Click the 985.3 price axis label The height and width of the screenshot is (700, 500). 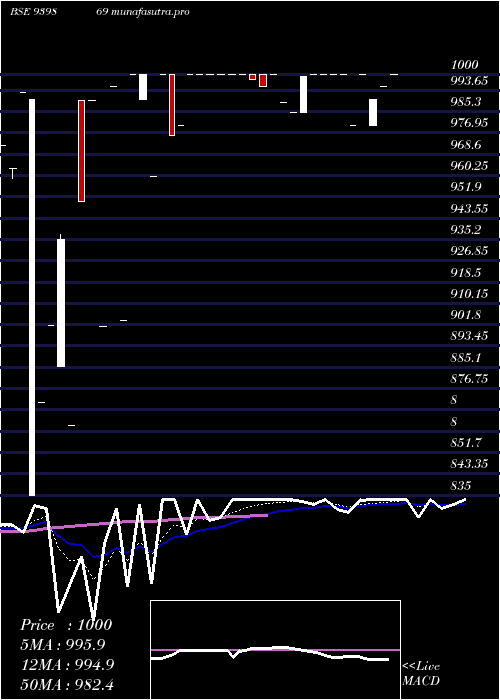click(466, 102)
